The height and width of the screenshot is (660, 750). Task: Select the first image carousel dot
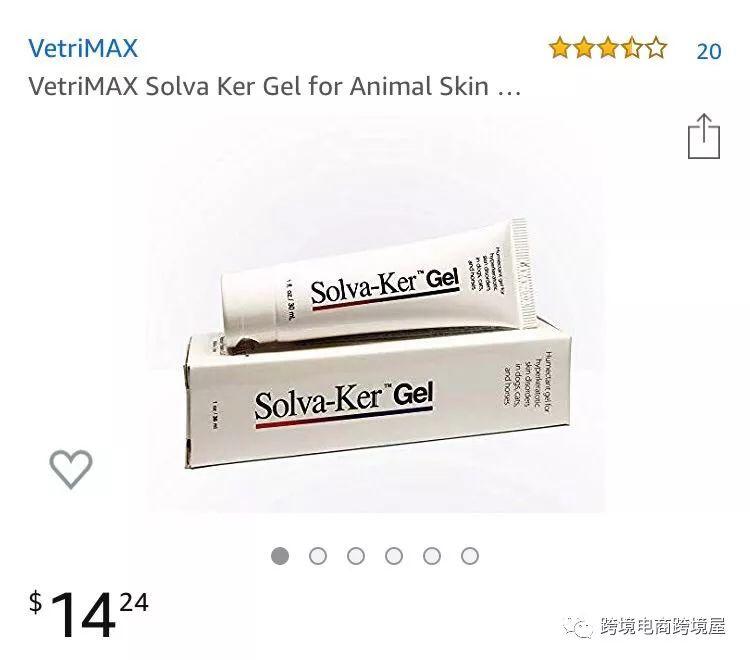click(x=280, y=556)
